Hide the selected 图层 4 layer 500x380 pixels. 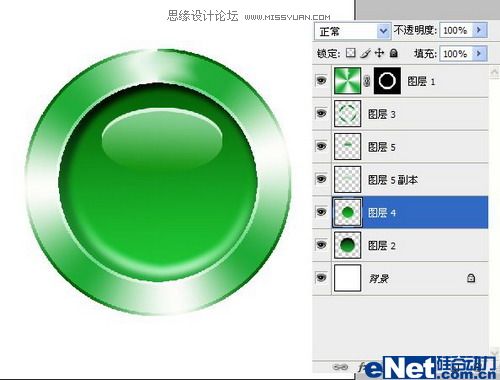tap(321, 212)
